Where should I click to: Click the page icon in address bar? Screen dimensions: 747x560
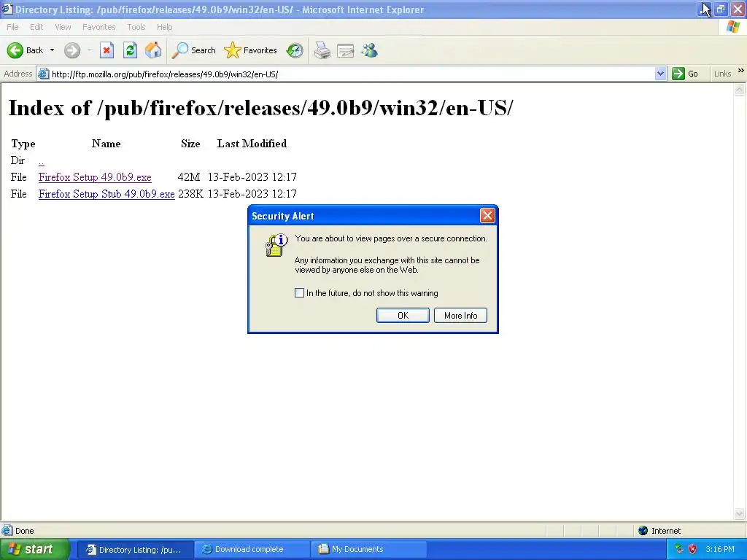pos(43,74)
